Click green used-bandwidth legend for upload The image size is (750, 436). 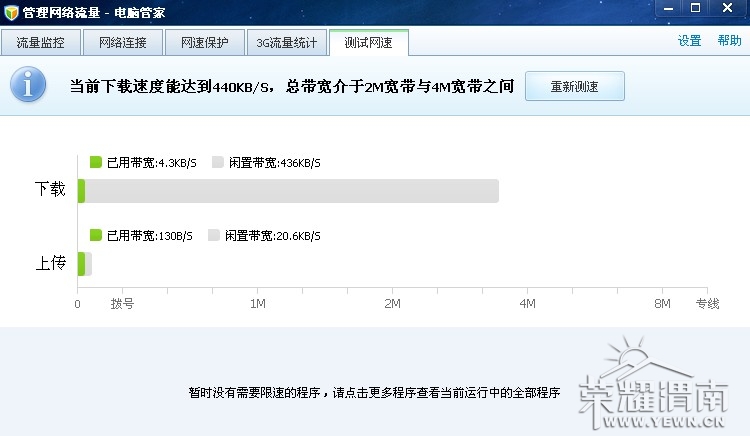pyautogui.click(x=96, y=235)
